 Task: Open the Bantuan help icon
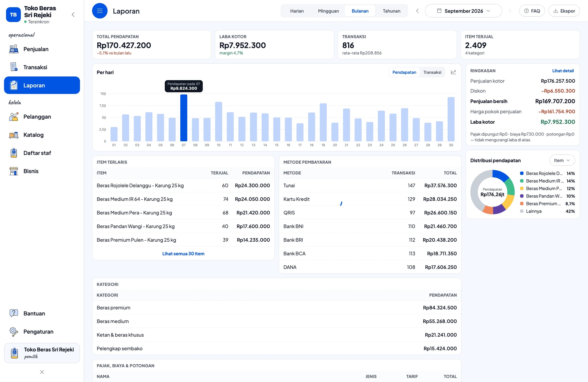(13, 313)
